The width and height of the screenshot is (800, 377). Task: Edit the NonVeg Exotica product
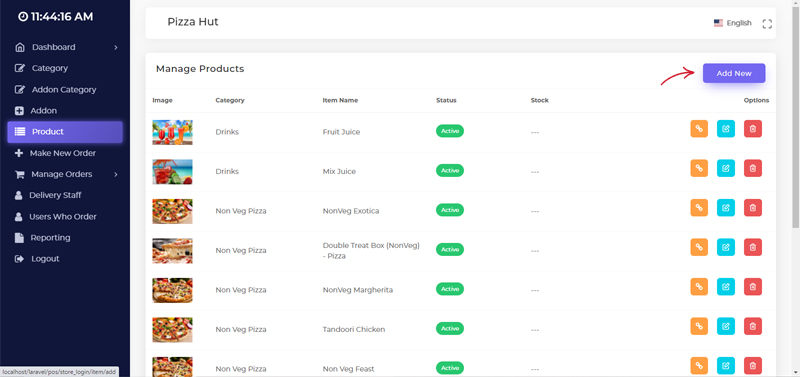pyautogui.click(x=726, y=208)
